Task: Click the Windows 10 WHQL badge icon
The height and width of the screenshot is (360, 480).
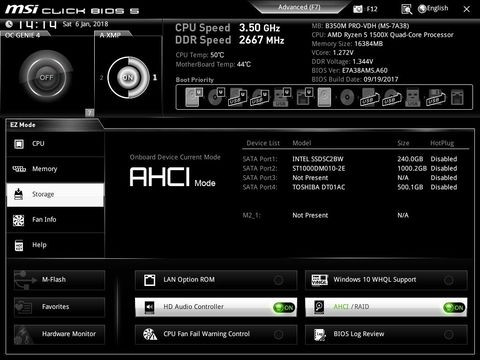Action: click(319, 280)
